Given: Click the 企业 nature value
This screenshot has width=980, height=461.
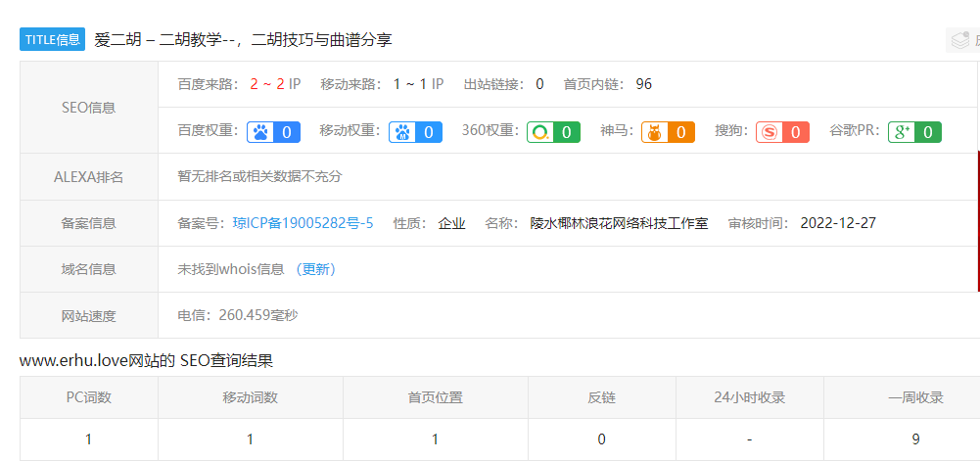Looking at the screenshot, I should pos(451,223).
